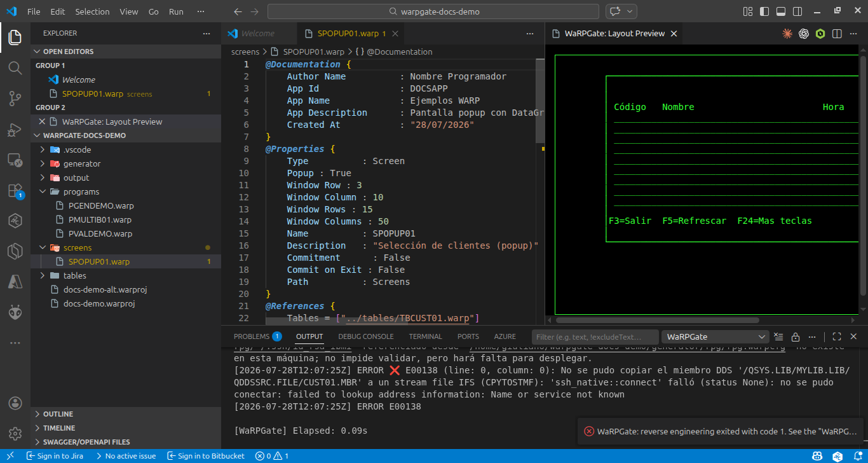
Task: Expand the output folder
Action: [x=126, y=177]
